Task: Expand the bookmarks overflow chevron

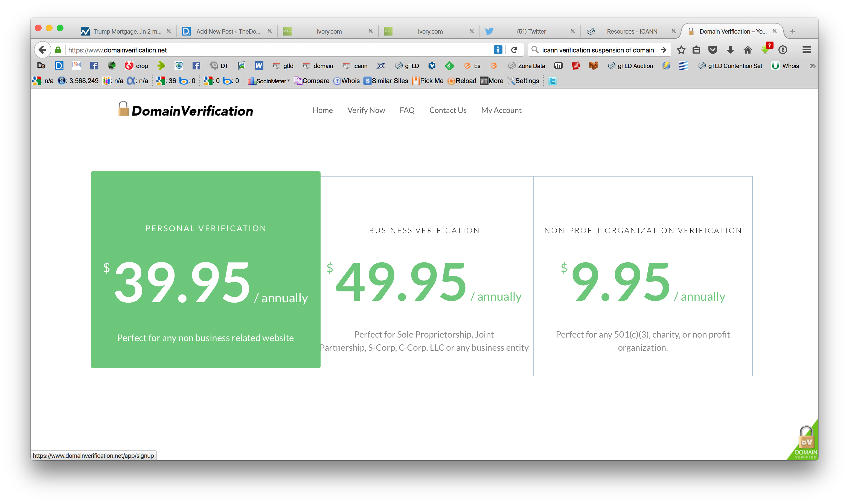Action: click(x=812, y=66)
